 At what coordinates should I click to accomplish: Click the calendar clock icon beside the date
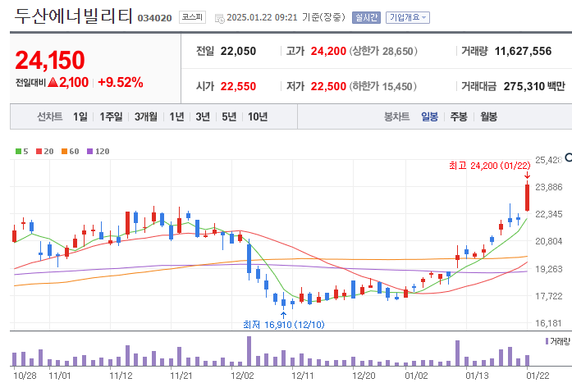[x=220, y=18]
